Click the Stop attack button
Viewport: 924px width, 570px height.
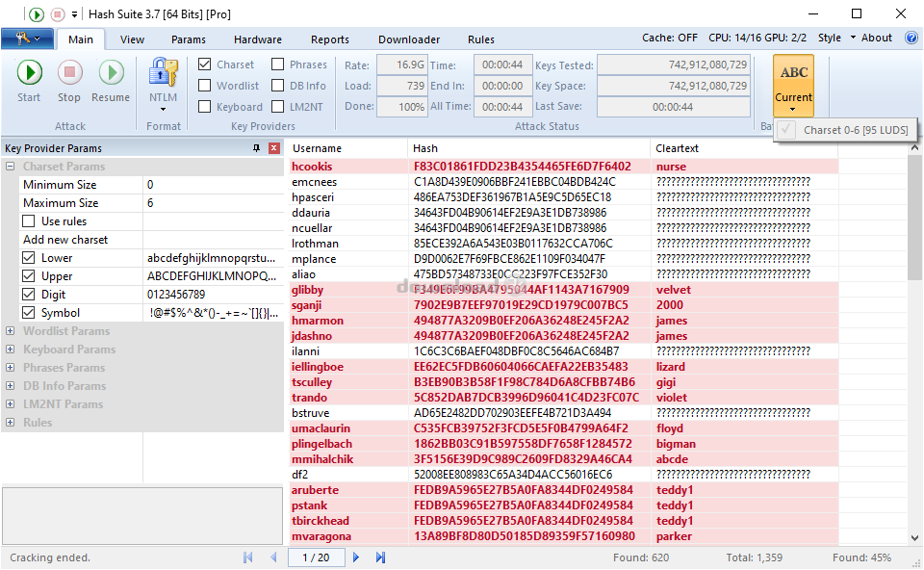(x=69, y=81)
